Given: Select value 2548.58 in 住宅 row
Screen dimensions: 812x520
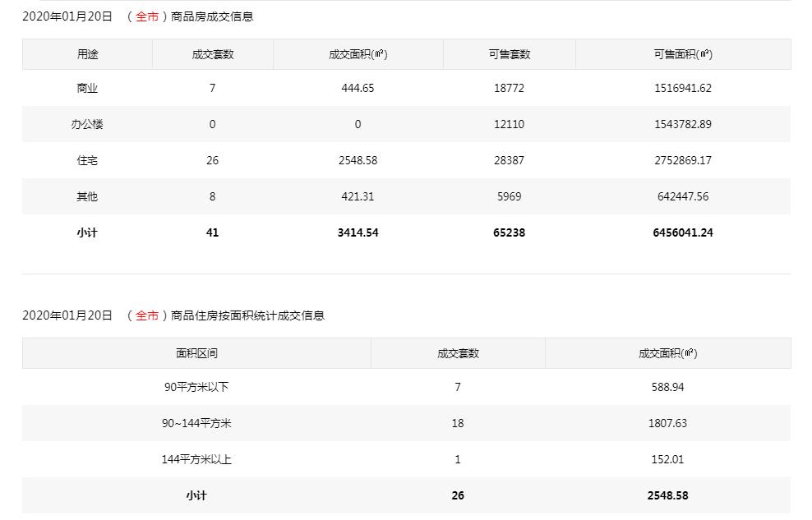Looking at the screenshot, I should (358, 160).
